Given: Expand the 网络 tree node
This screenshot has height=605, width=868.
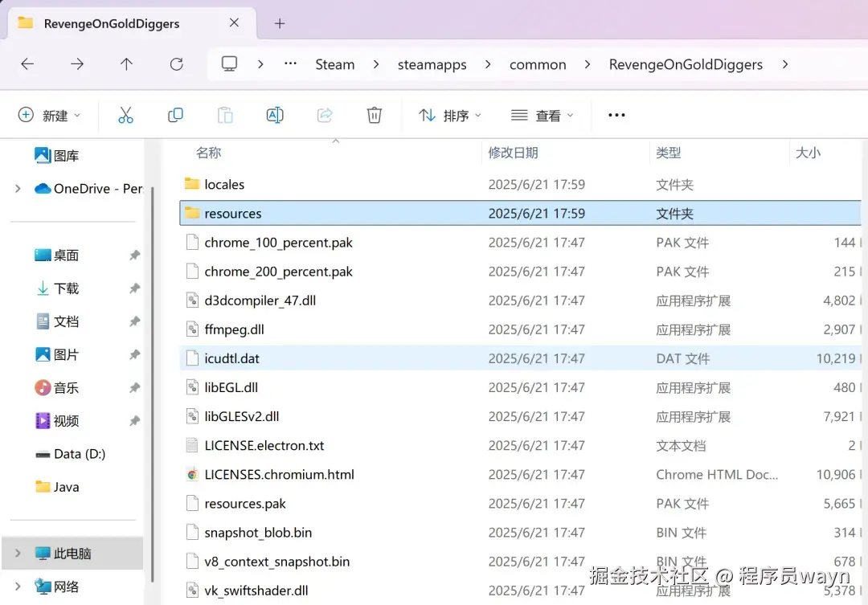Looking at the screenshot, I should click(18, 587).
